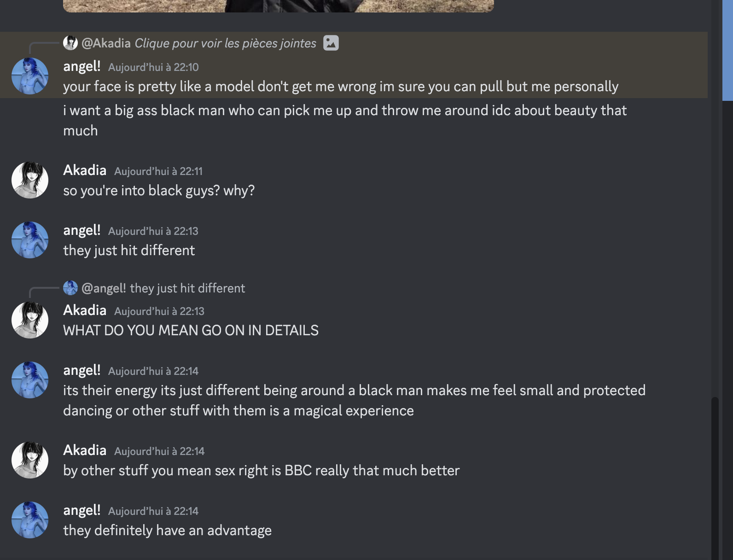
Task: Open angel!'s avatar at the first 22:14 message
Action: coord(30,380)
